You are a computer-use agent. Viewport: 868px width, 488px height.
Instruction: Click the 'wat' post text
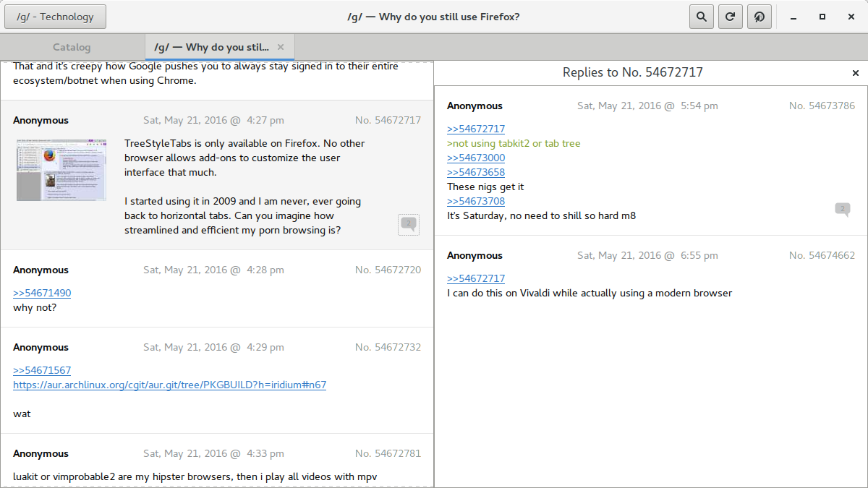(x=22, y=414)
